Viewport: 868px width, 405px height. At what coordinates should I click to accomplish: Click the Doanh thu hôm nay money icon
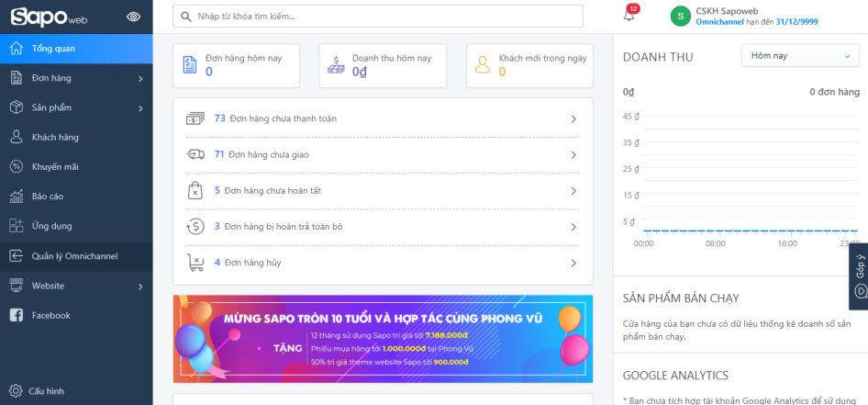[336, 65]
